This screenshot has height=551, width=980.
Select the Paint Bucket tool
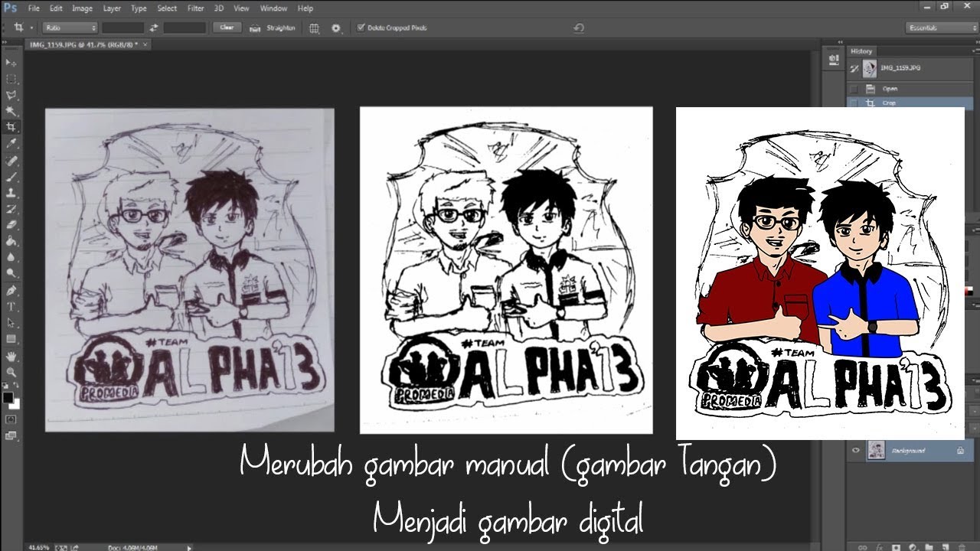pos(11,241)
